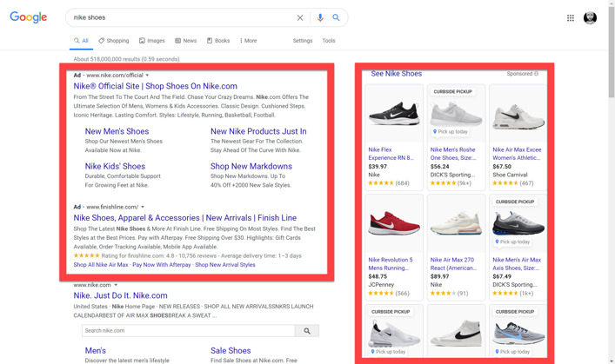
Task: Go to the Books tab
Action: (x=218, y=40)
